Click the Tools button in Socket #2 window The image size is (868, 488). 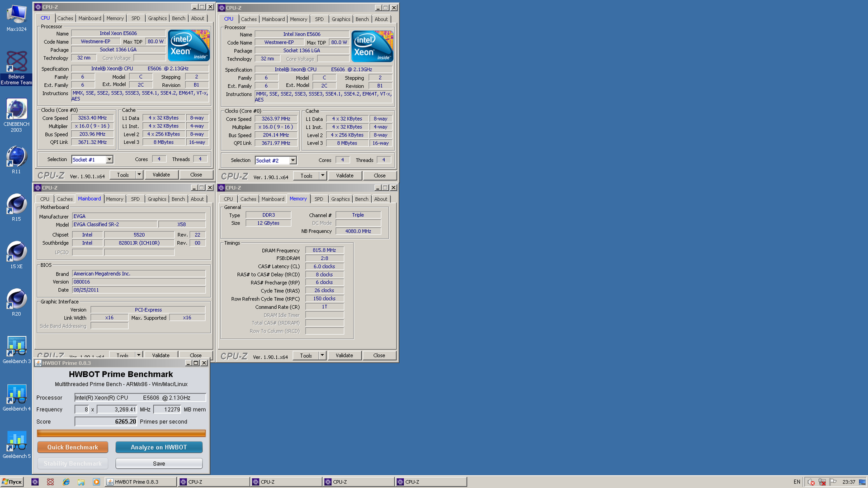[x=306, y=176]
